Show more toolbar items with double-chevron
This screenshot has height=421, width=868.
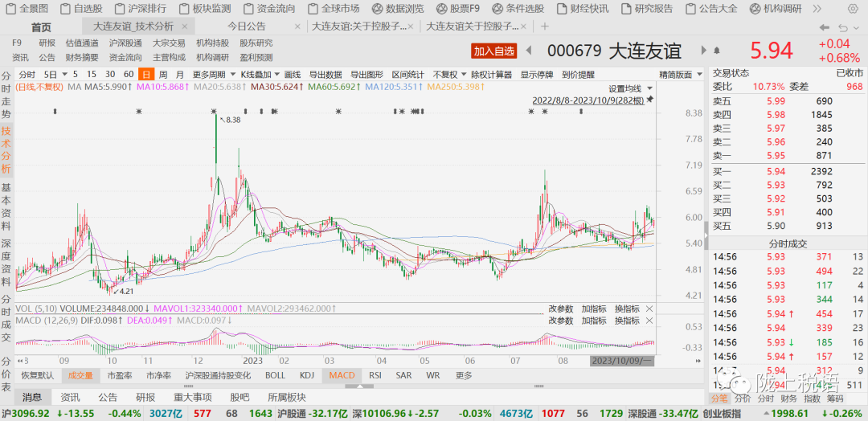click(x=817, y=8)
